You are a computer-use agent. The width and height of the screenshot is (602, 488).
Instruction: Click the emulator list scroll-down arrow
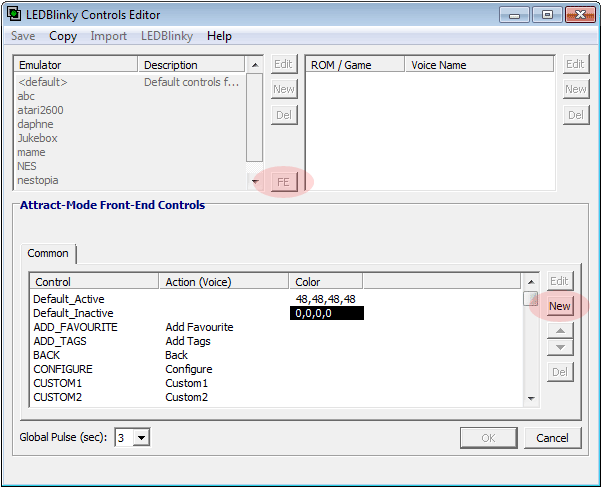[255, 182]
